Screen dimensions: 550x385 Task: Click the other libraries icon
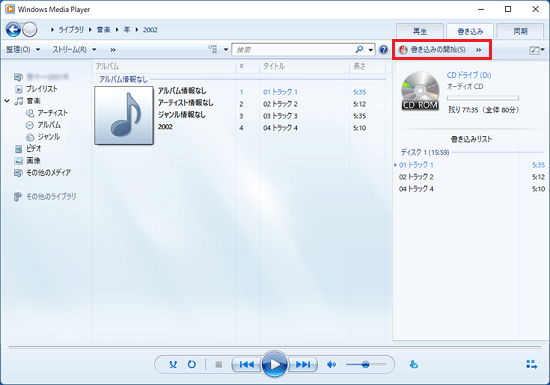(18, 197)
